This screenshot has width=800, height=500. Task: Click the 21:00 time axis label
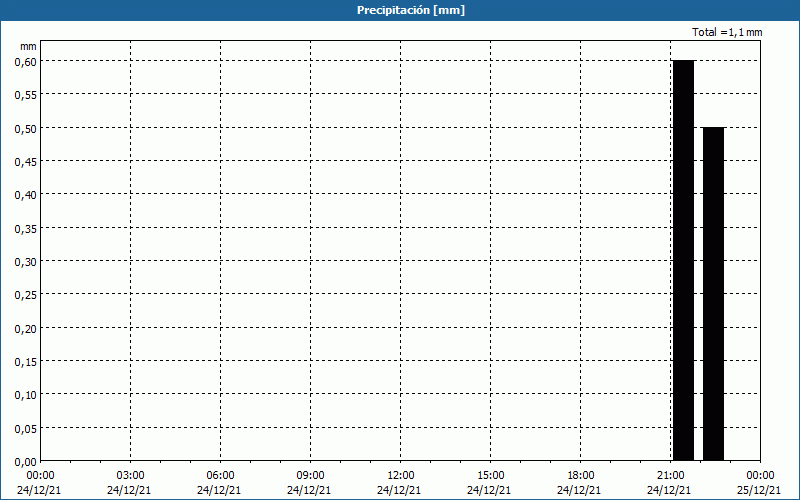[670, 476]
